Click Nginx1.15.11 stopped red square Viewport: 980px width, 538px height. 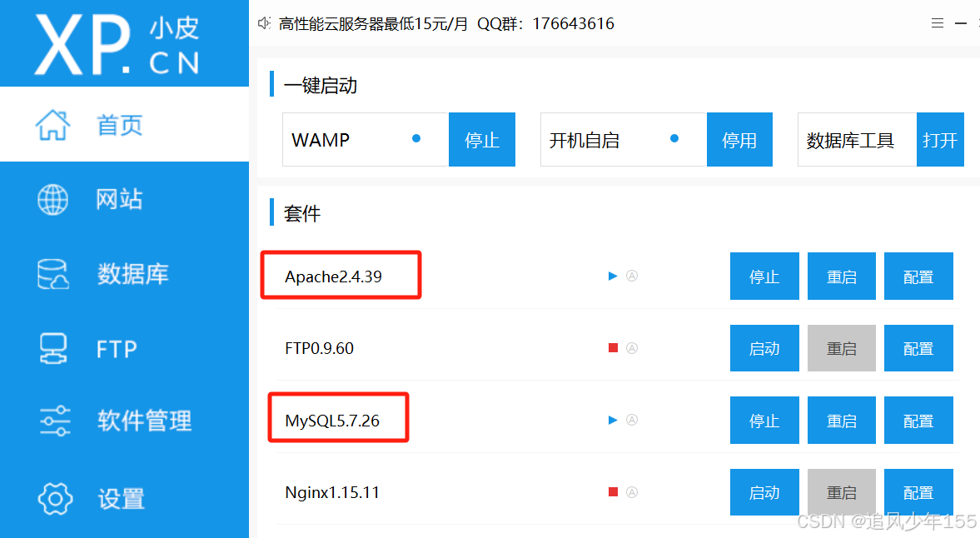pos(613,492)
